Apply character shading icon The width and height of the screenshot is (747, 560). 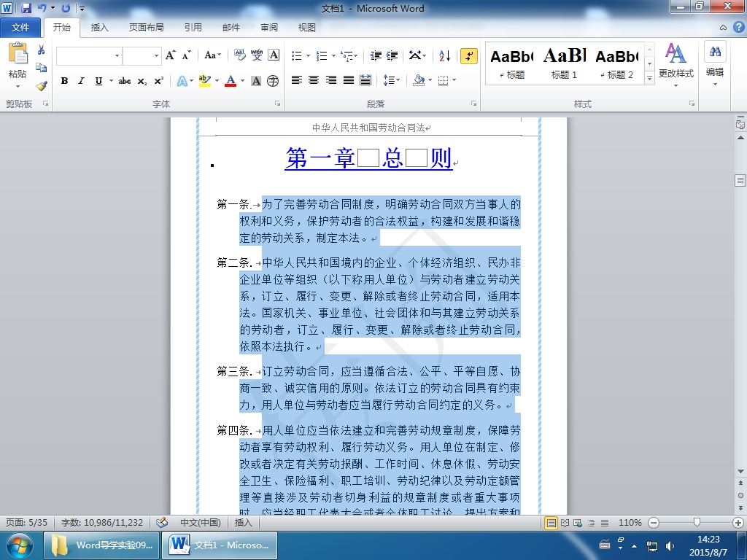click(x=256, y=81)
